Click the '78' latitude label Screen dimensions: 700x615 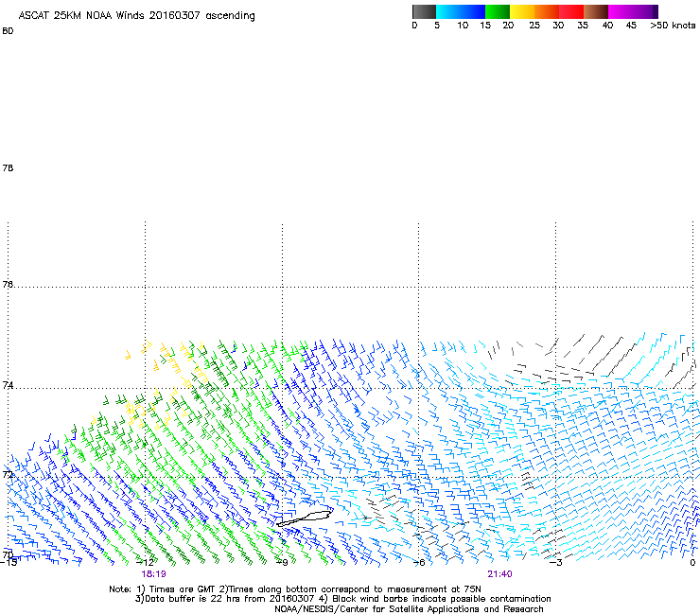point(8,167)
